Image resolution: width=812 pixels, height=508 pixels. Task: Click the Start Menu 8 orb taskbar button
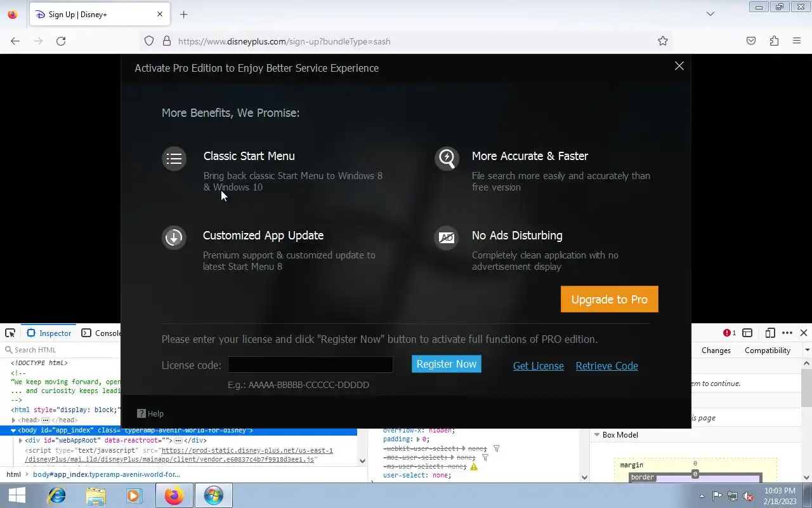(214, 495)
